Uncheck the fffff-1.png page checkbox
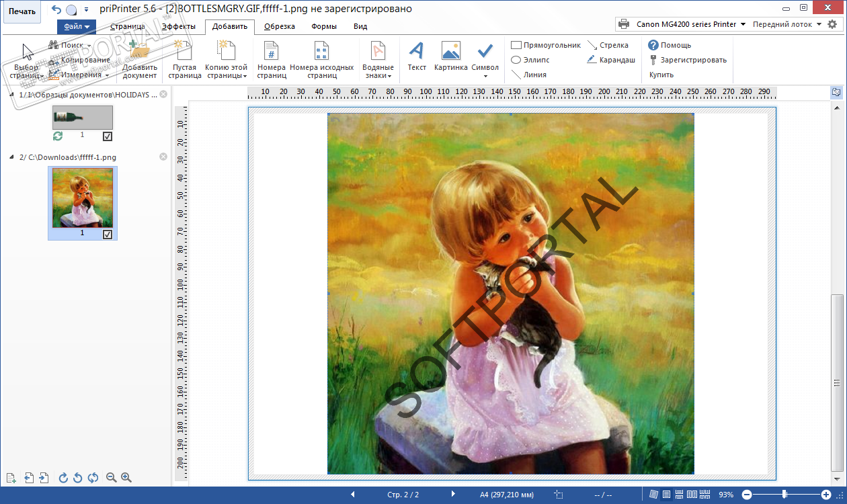Screen dimensions: 847x504 (x=108, y=235)
